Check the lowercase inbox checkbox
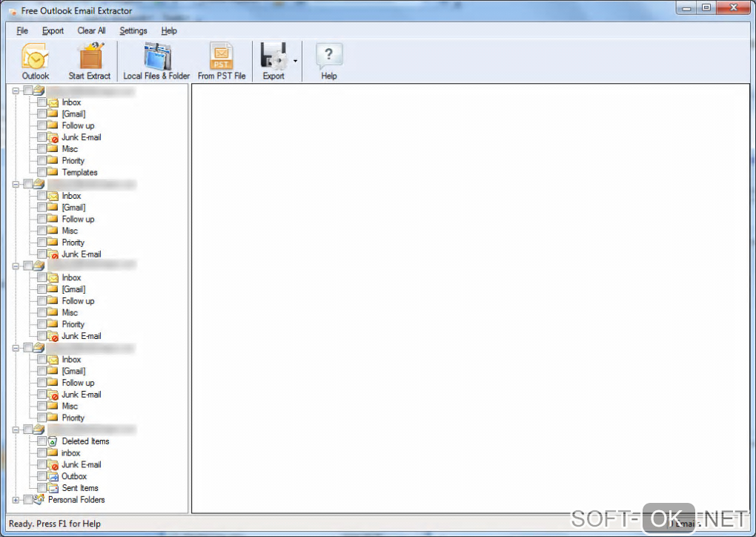 pyautogui.click(x=42, y=453)
